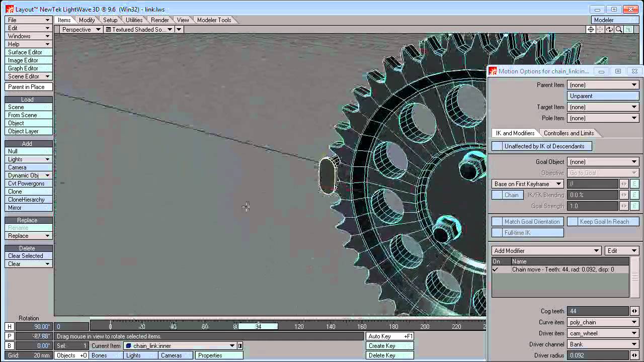Open the Textured Shaded Solid display mode dropdown

[139, 30]
